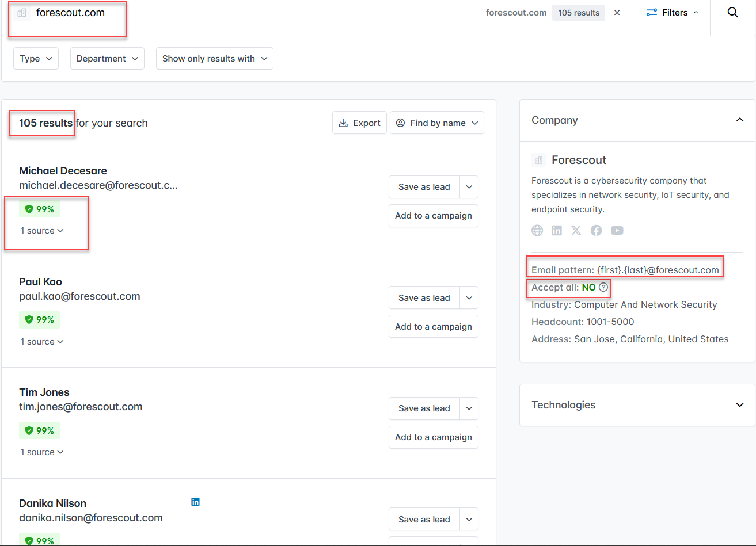756x546 pixels.
Task: Collapse the Company panel
Action: click(x=740, y=120)
